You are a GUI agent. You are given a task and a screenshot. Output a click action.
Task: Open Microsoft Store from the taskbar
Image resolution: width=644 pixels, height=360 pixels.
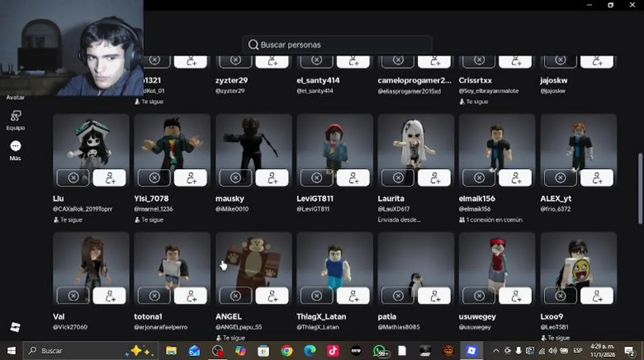point(263,350)
